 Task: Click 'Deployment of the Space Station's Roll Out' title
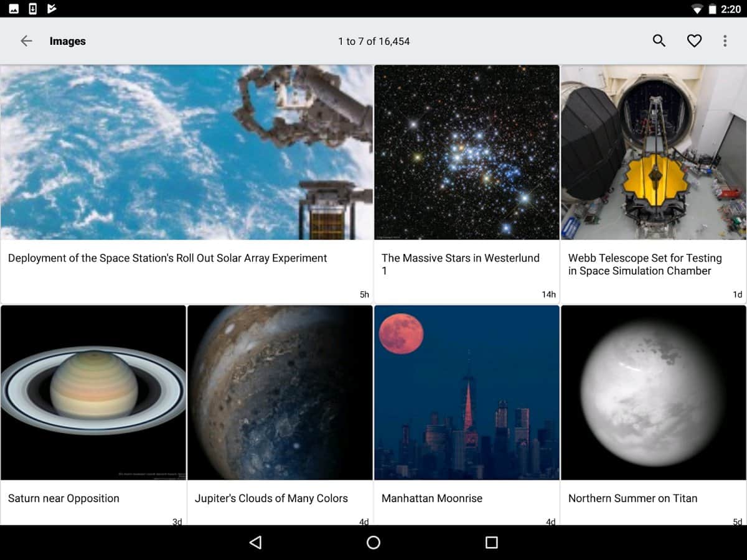point(167,258)
